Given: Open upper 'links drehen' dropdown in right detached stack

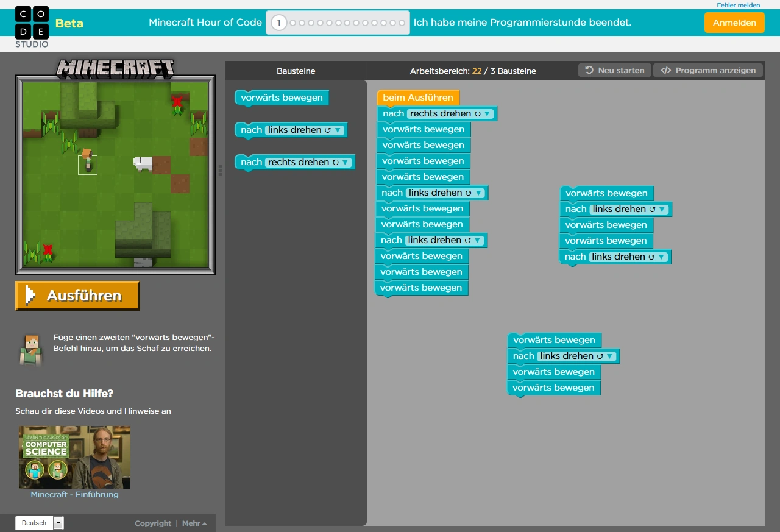Looking at the screenshot, I should (629, 209).
